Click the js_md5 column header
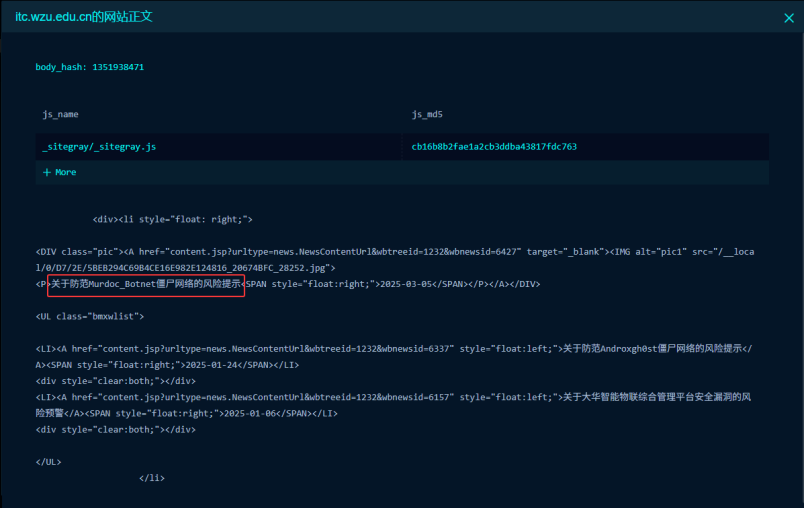The height and width of the screenshot is (508, 804). click(427, 115)
